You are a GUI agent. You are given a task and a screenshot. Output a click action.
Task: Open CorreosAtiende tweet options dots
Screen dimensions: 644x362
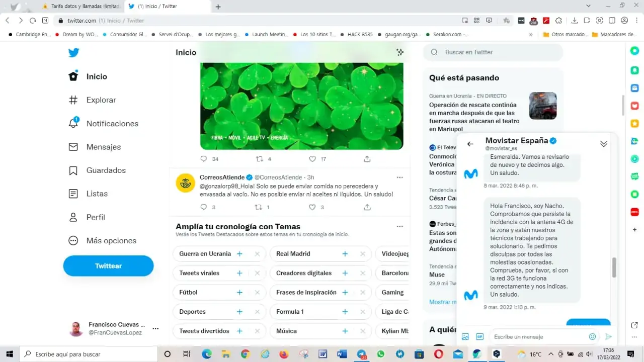pos(399,177)
